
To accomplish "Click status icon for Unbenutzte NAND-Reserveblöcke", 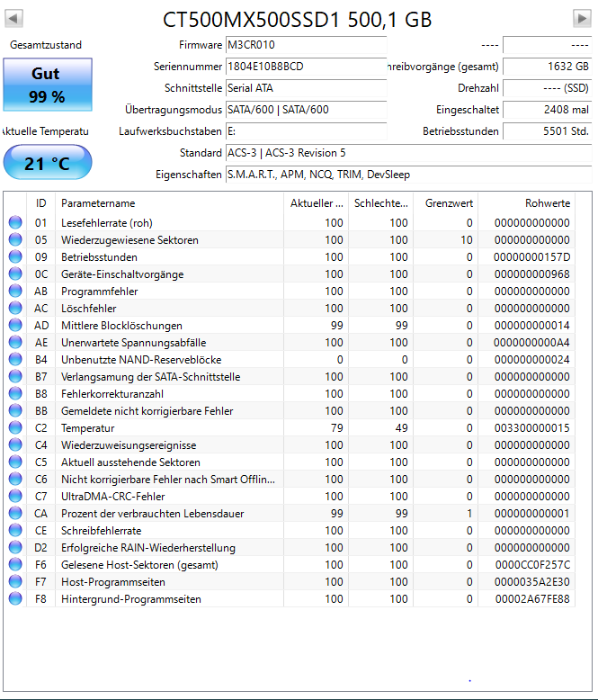I will point(15,359).
